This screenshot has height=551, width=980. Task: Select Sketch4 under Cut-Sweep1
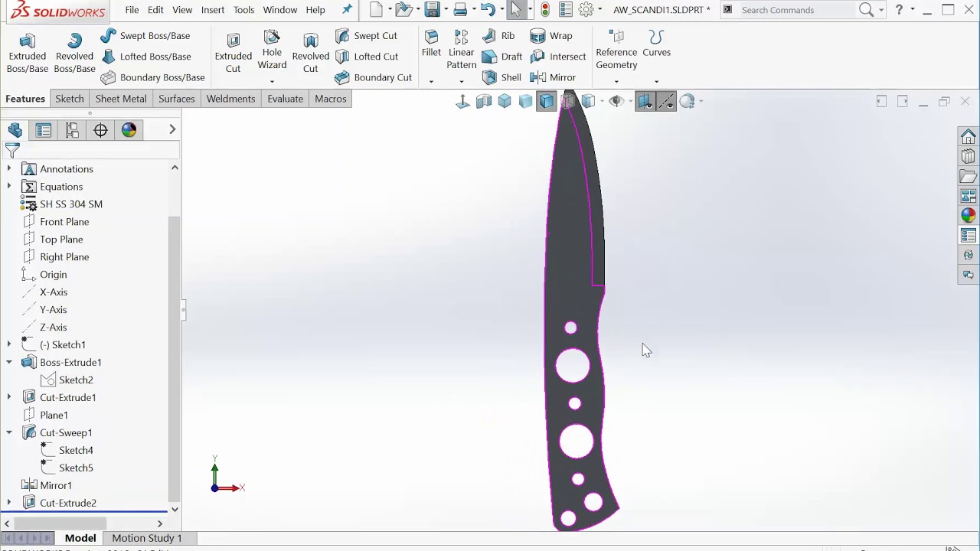coord(76,451)
